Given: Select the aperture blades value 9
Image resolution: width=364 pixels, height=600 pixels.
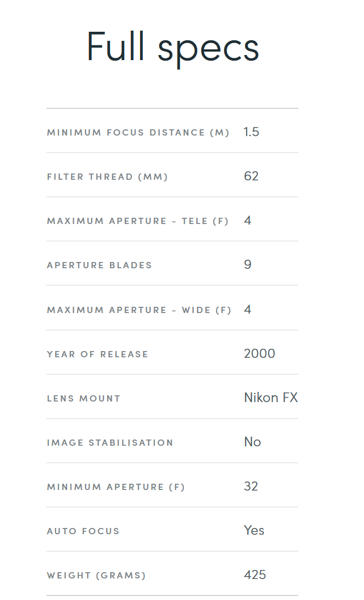Looking at the screenshot, I should 248,265.
